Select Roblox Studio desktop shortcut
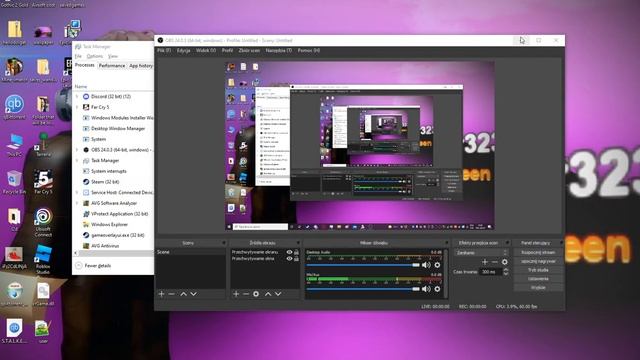 click(x=43, y=259)
